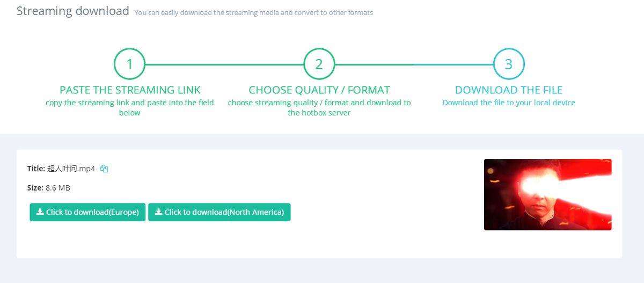Select the 超人叶问.mp4 title text
This screenshot has width=644, height=283.
pos(71,169)
